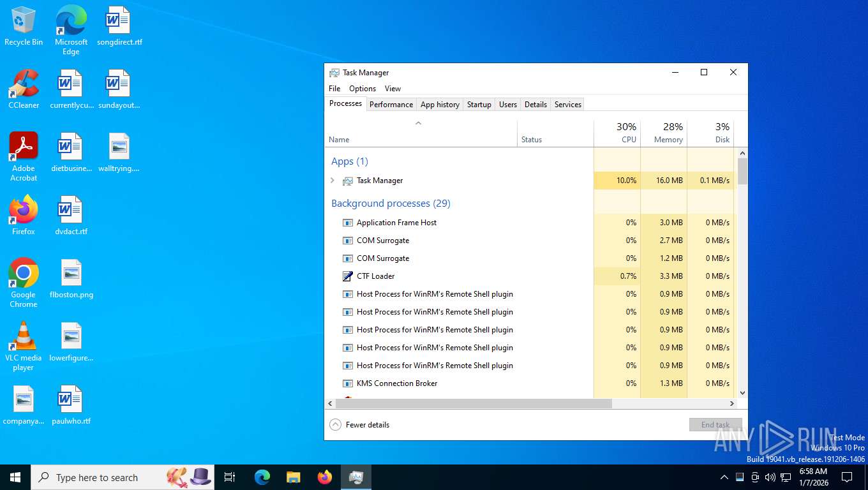This screenshot has width=868, height=490.
Task: Open Task View from the taskbar
Action: [x=230, y=477]
